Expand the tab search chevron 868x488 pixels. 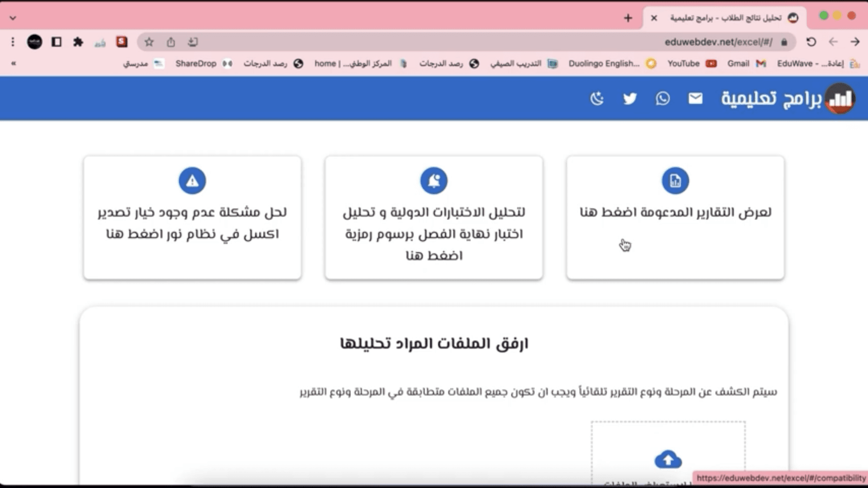13,18
